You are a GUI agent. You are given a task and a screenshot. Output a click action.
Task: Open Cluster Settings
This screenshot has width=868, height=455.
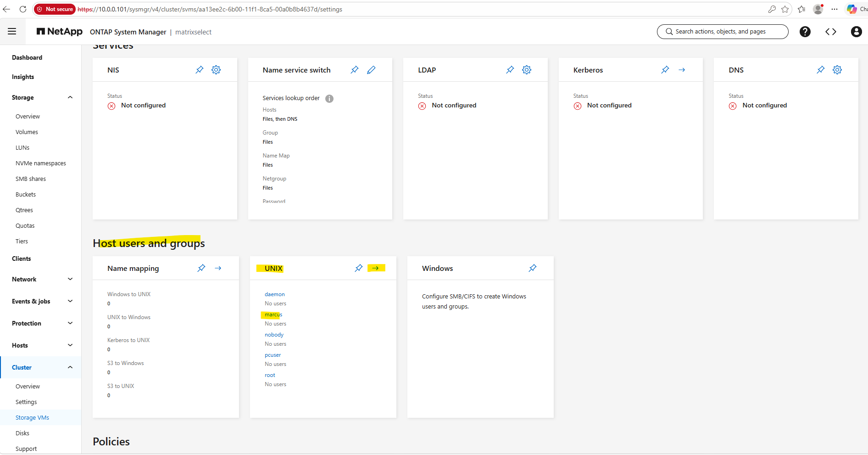[26, 402]
